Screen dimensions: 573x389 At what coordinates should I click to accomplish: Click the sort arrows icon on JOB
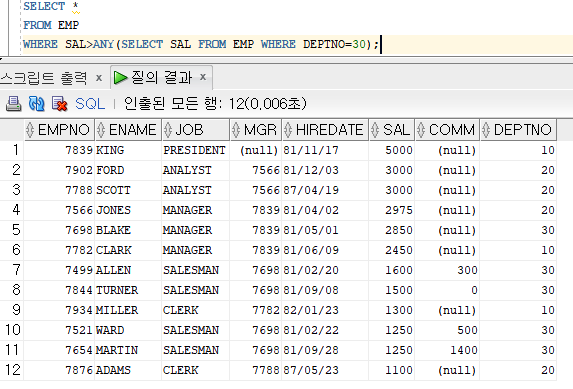(x=168, y=130)
